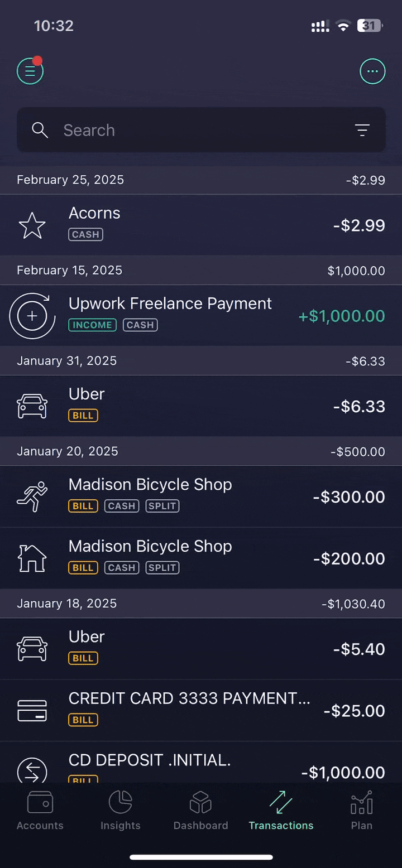Tap the income plus-circle icon for Upwork
Image resolution: width=402 pixels, height=868 pixels.
[x=32, y=316]
